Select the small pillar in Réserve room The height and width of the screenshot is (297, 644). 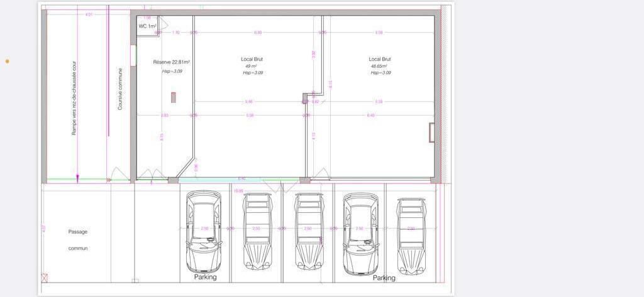(173, 97)
